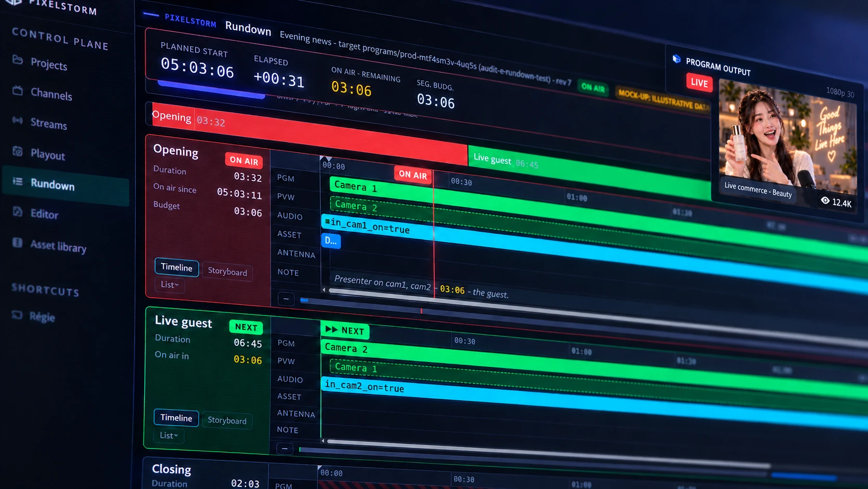The height and width of the screenshot is (489, 868).
Task: Open the Editor section
Action: click(x=45, y=214)
